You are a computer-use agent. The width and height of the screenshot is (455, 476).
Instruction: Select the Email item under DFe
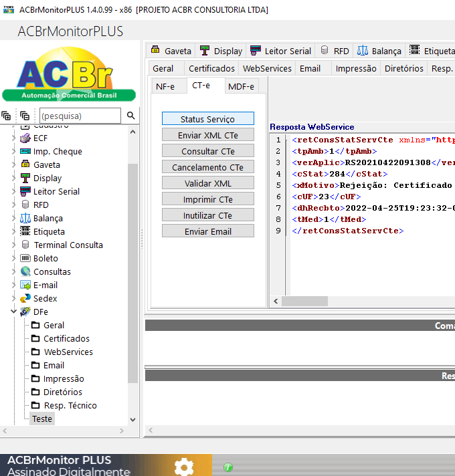coord(54,365)
